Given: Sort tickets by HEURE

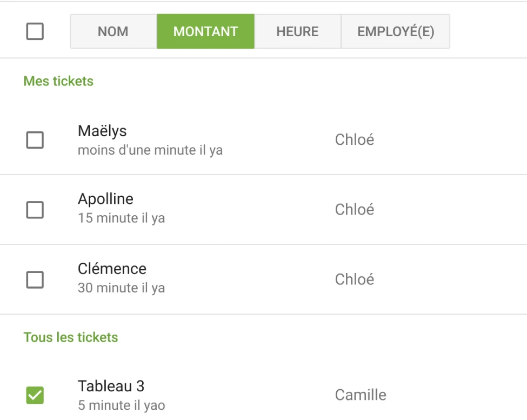Looking at the screenshot, I should pyautogui.click(x=297, y=31).
